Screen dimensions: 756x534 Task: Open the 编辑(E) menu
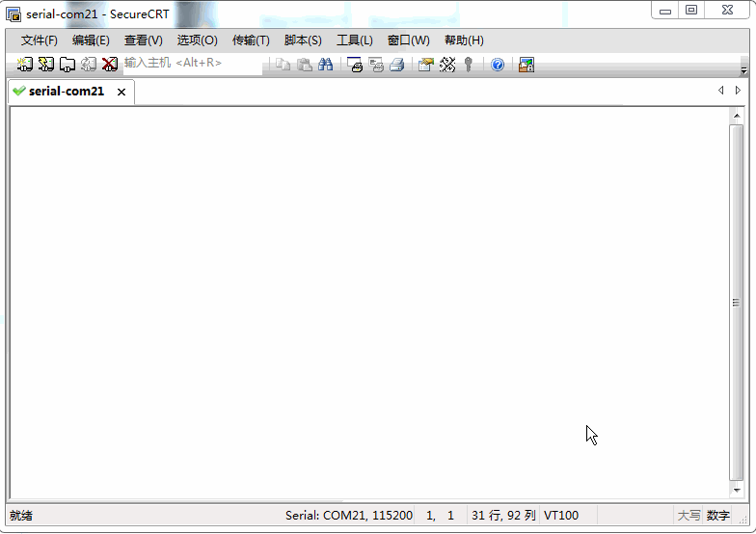[x=91, y=40]
